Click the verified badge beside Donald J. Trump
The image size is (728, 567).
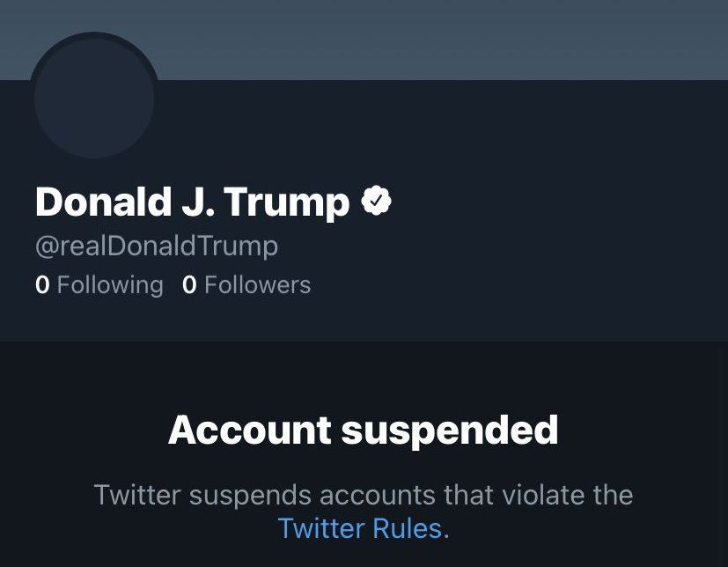click(x=377, y=202)
